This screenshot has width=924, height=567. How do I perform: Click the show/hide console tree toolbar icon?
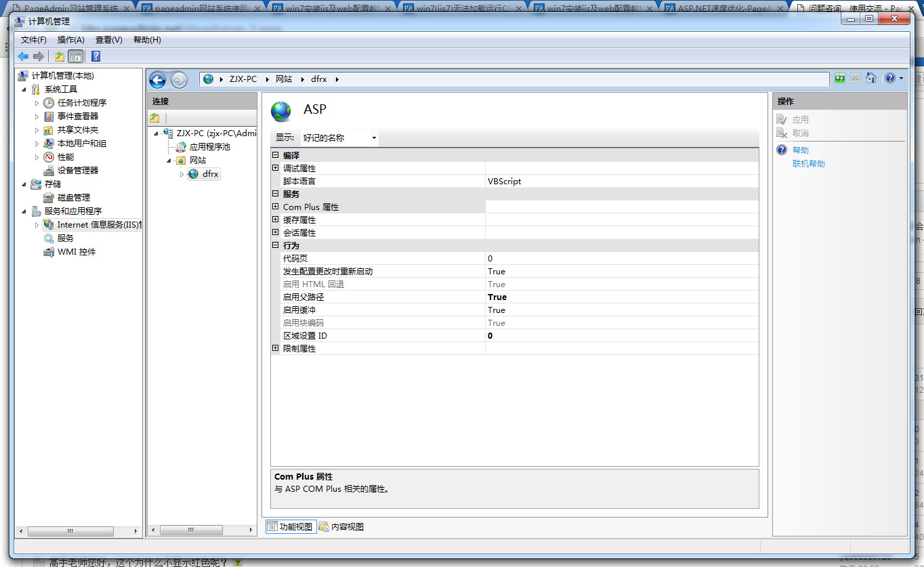click(75, 56)
